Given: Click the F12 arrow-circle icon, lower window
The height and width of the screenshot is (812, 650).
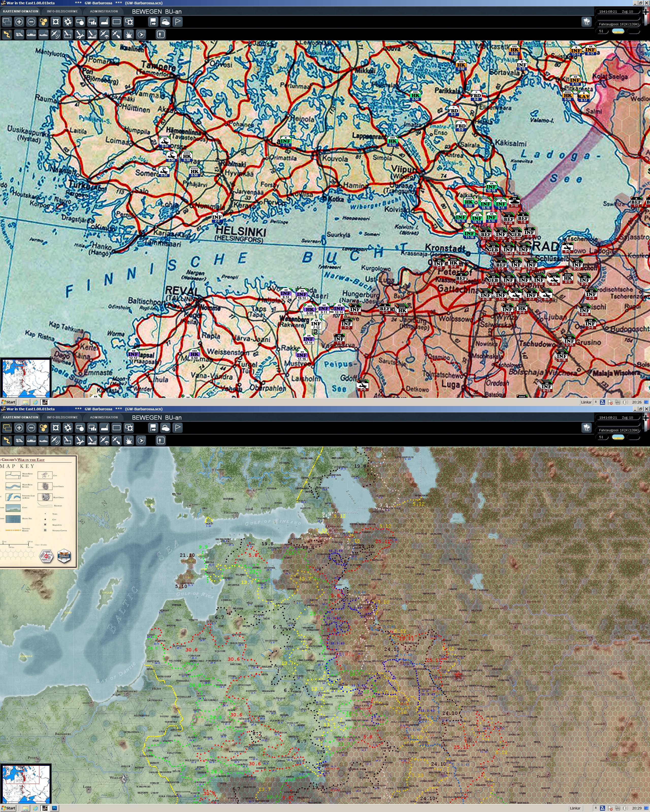Looking at the screenshot, I should click(141, 441).
